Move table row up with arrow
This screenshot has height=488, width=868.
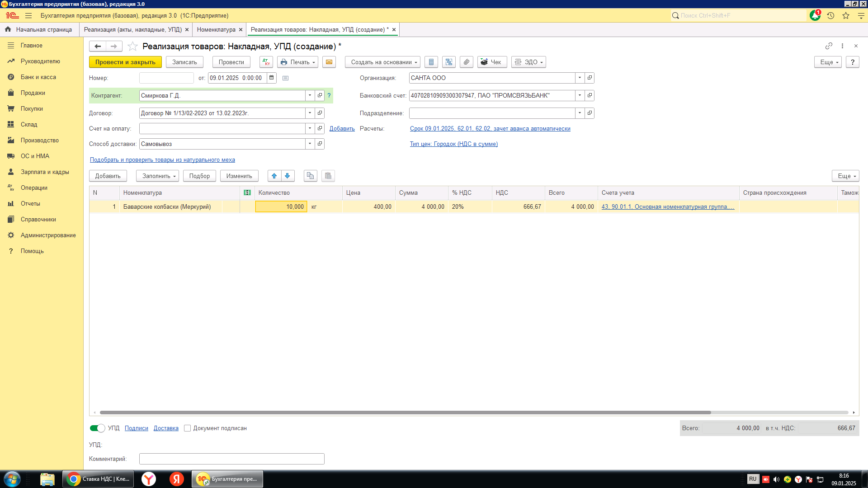pyautogui.click(x=274, y=176)
